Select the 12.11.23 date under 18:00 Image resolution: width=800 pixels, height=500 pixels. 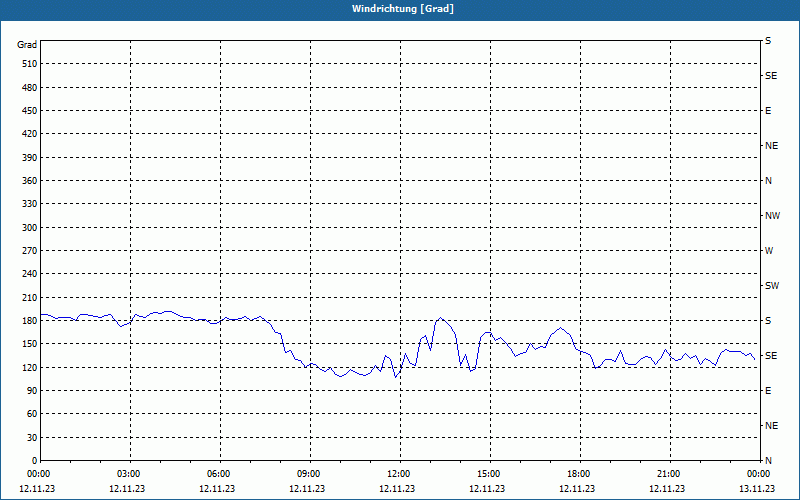click(x=577, y=488)
